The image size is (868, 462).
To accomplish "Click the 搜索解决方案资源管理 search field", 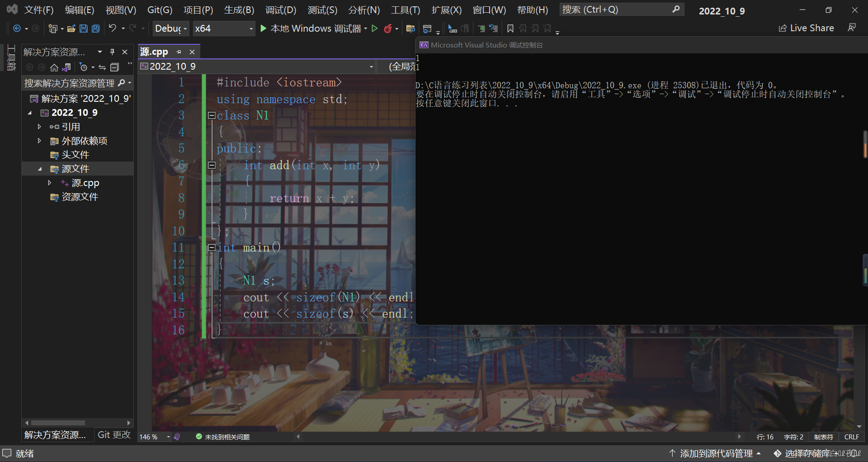I will [70, 83].
